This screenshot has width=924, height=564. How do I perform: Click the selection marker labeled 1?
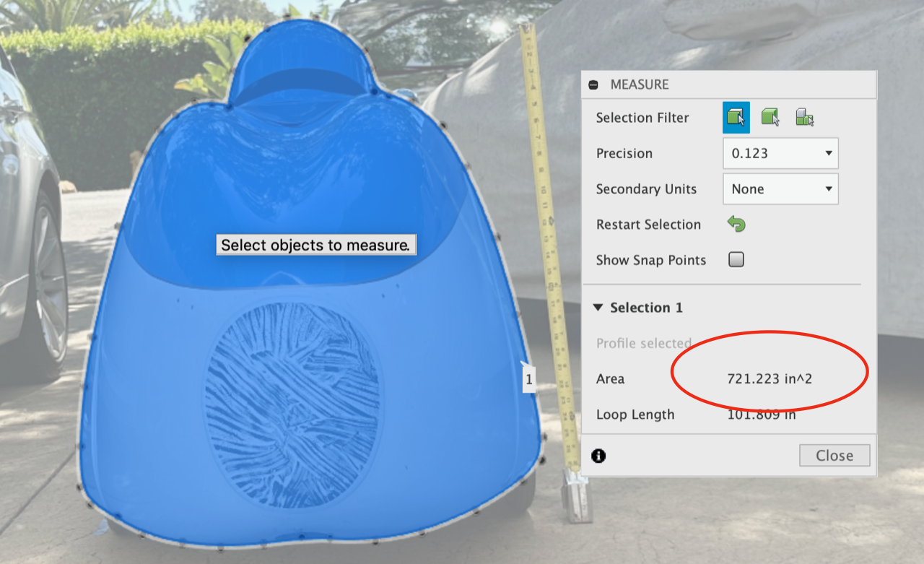(529, 379)
